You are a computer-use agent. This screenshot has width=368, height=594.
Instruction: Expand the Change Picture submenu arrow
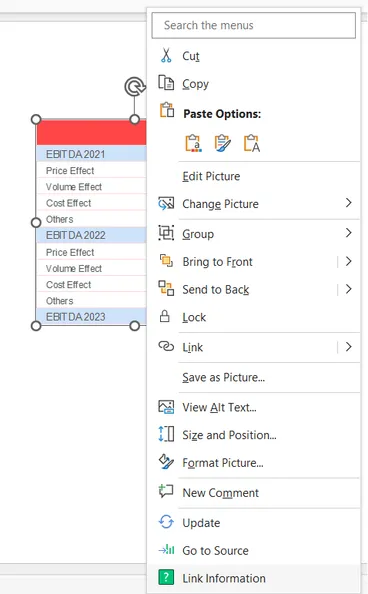[x=349, y=203]
